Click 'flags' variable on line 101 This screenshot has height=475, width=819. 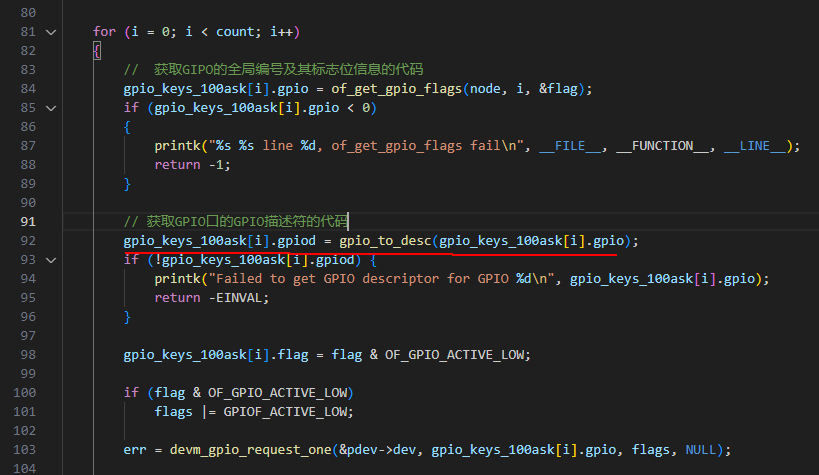(x=173, y=412)
